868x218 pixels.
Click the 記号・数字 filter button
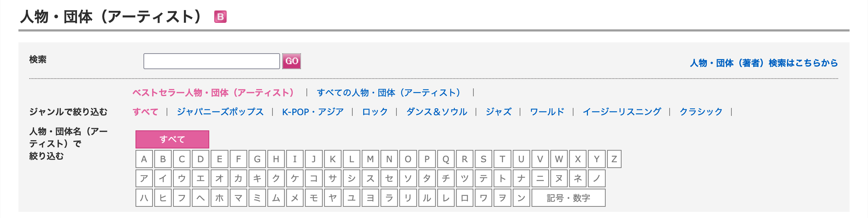[568, 198]
